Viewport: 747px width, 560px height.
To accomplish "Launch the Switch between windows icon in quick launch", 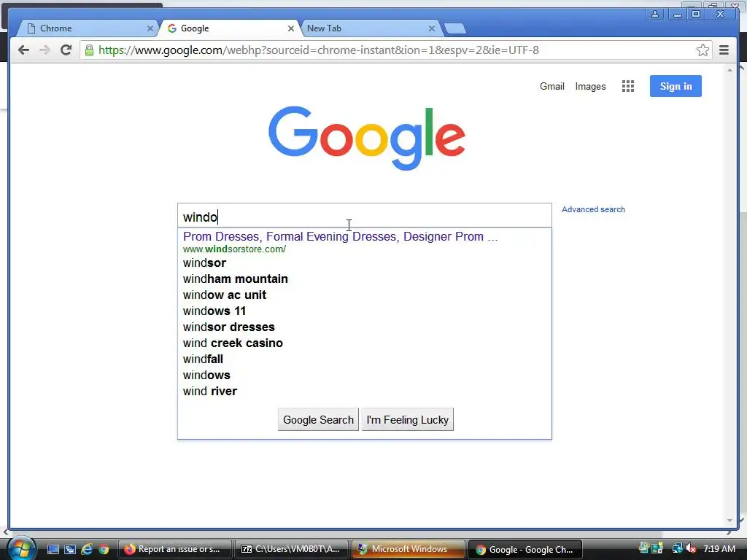I will point(70,550).
